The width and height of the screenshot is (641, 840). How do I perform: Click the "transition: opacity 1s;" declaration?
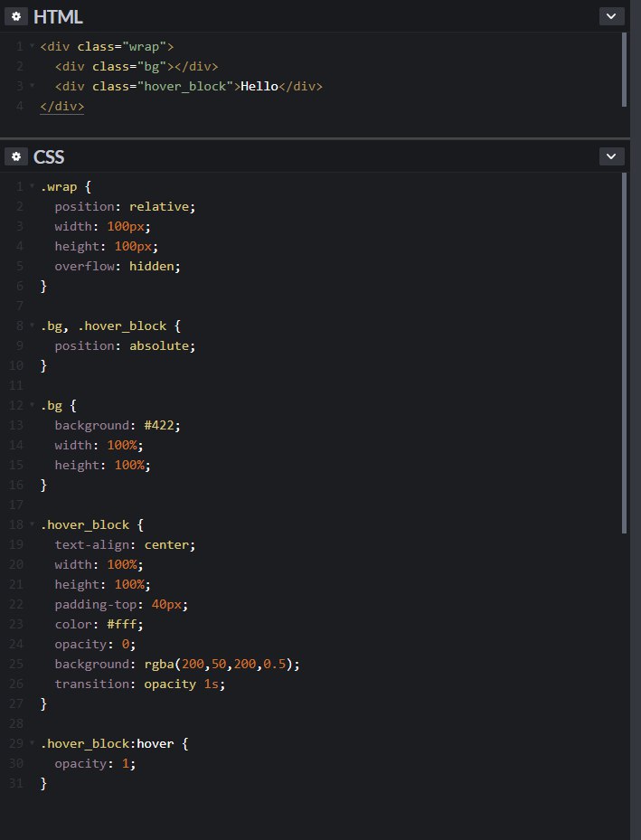click(x=140, y=684)
